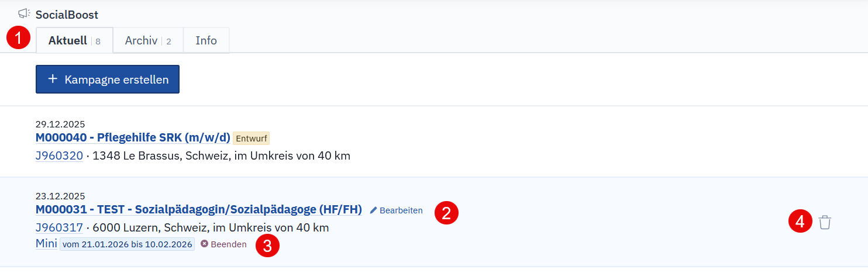End the campaign with Beenden
Screen dimensions: 868x273
224,244
